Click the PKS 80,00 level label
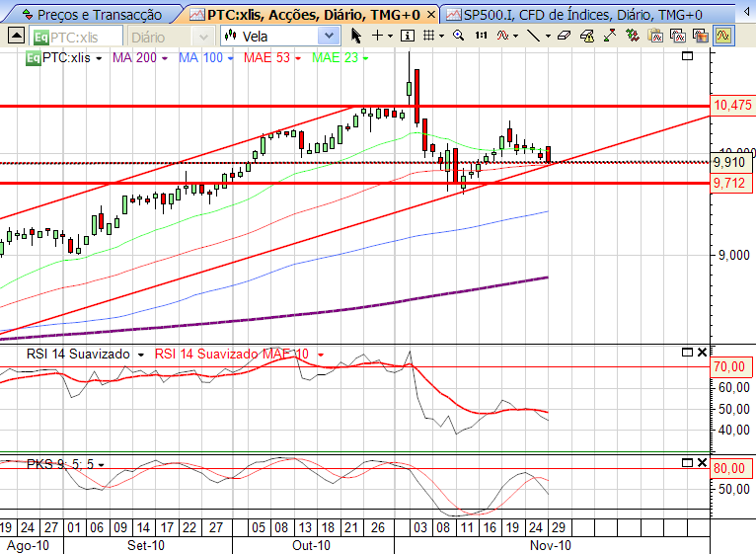Image resolution: width=756 pixels, height=554 pixels. coord(729,468)
